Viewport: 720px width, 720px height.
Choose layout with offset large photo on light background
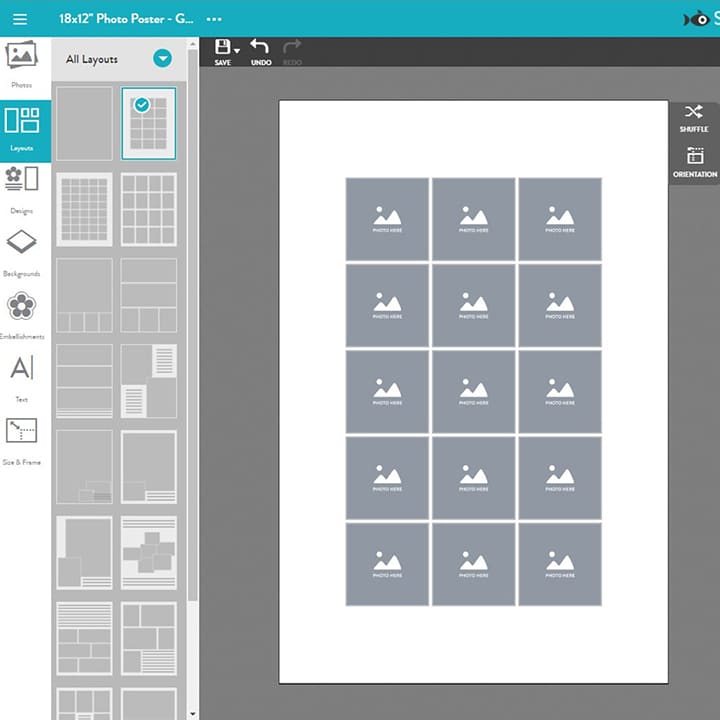[84, 553]
